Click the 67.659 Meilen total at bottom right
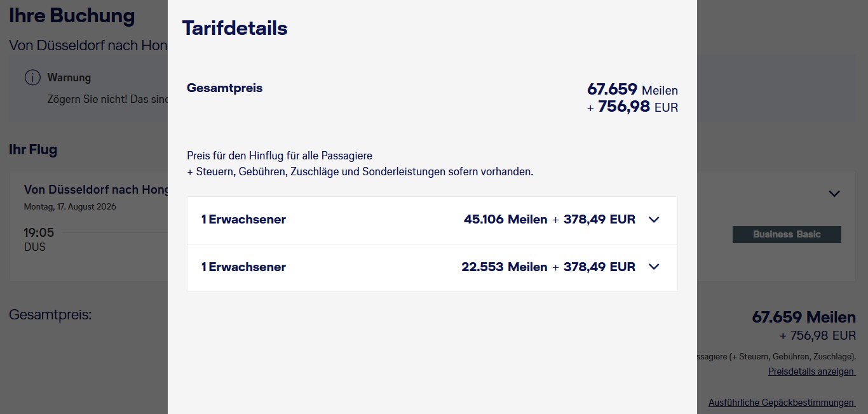The height and width of the screenshot is (414, 868). tap(803, 317)
